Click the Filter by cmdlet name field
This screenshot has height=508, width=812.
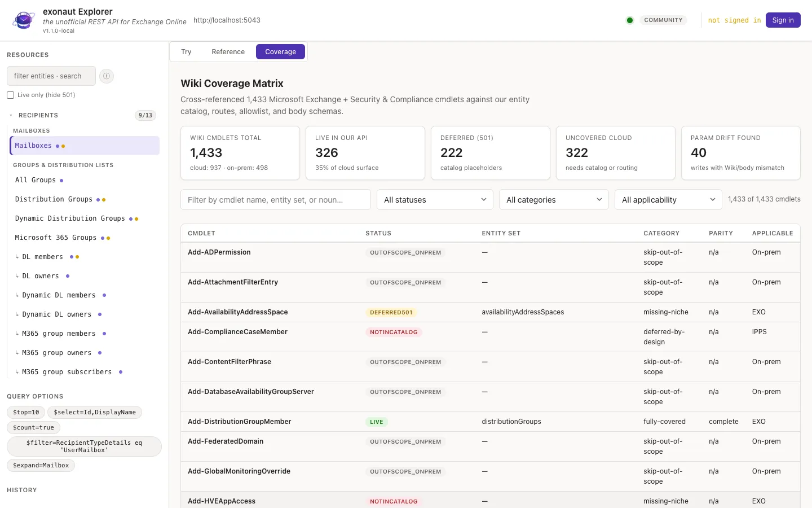276,200
